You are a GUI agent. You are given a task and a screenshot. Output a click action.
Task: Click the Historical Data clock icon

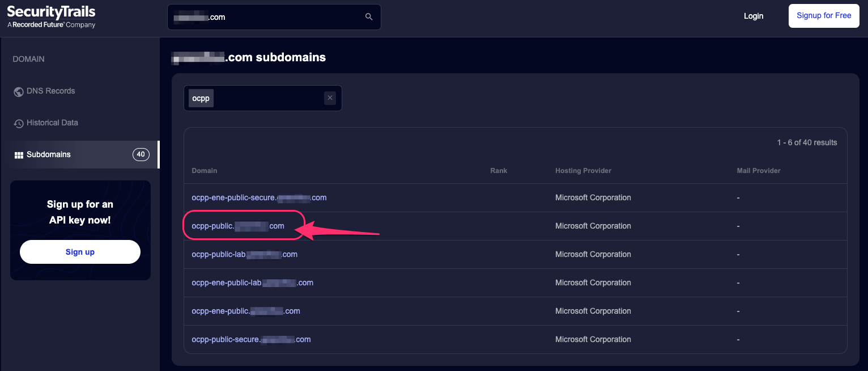tap(19, 123)
